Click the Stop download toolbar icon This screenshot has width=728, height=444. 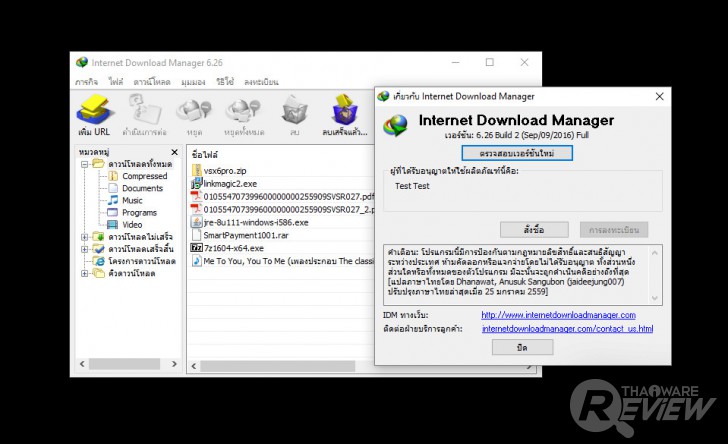(194, 111)
